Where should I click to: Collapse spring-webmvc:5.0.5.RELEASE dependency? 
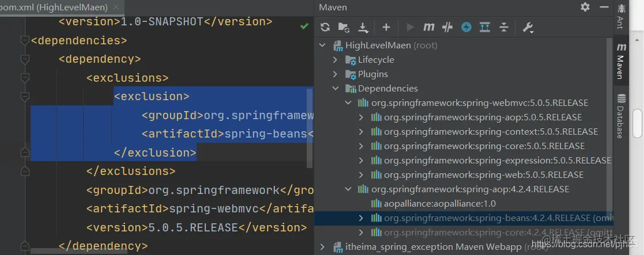tap(348, 103)
